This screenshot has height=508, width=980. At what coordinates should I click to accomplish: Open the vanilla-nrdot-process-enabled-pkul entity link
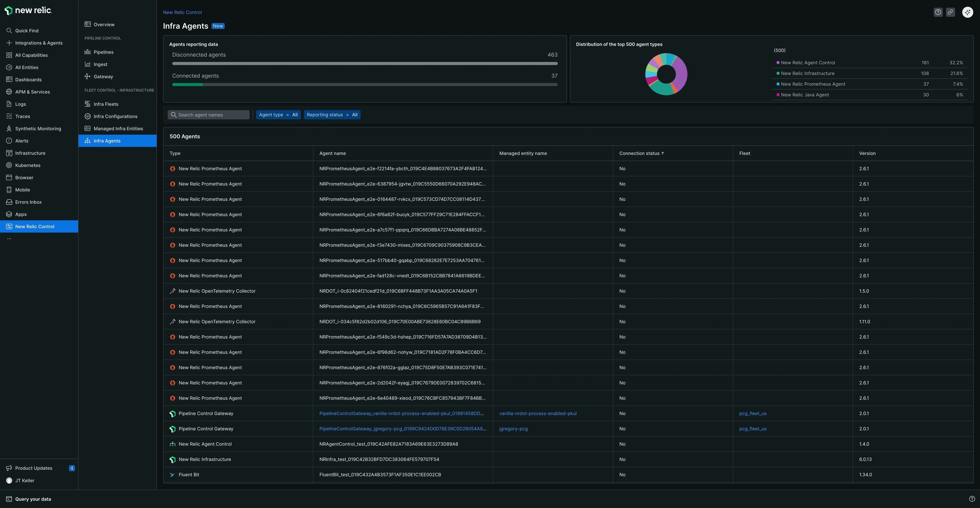tap(537, 413)
